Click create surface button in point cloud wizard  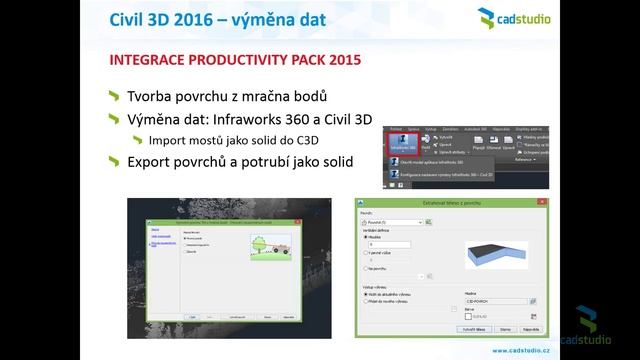tap(237, 317)
